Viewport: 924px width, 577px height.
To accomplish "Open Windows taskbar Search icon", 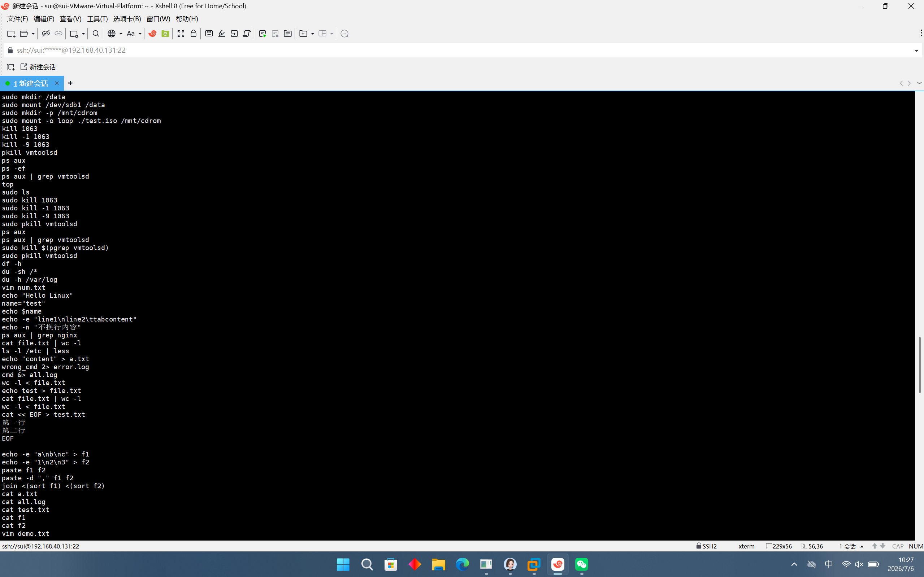I will [x=367, y=564].
